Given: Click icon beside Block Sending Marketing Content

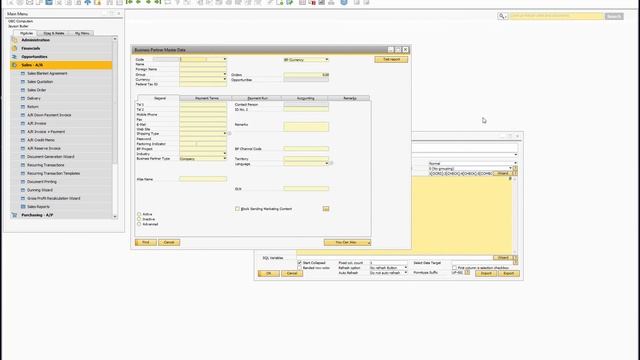Looking at the screenshot, I should [x=326, y=209].
